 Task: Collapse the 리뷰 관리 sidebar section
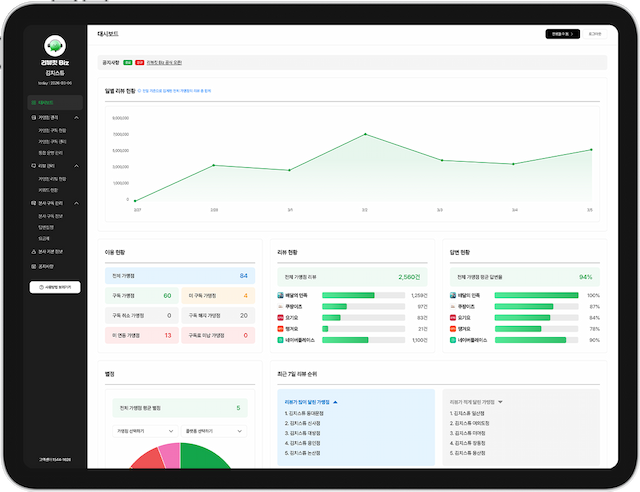[77, 165]
